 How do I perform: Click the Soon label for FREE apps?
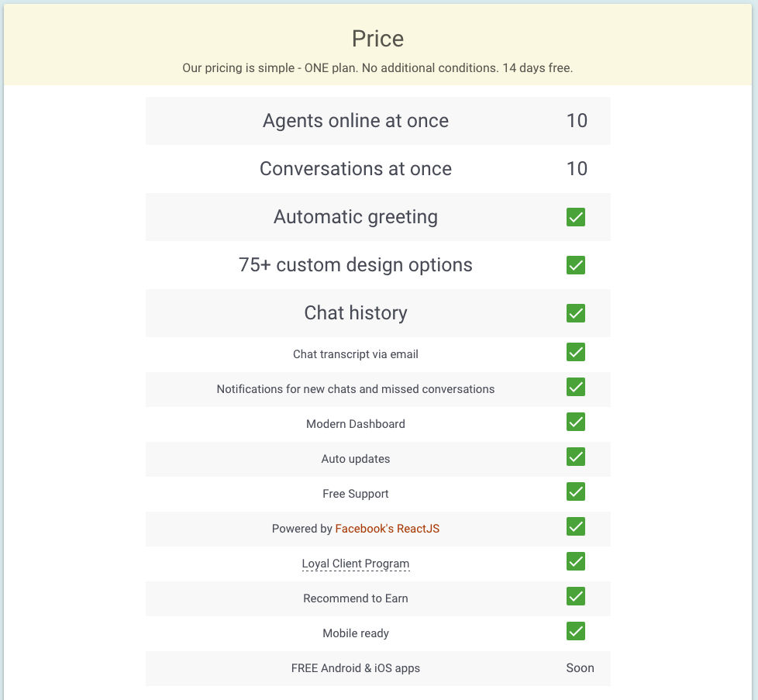click(x=580, y=667)
